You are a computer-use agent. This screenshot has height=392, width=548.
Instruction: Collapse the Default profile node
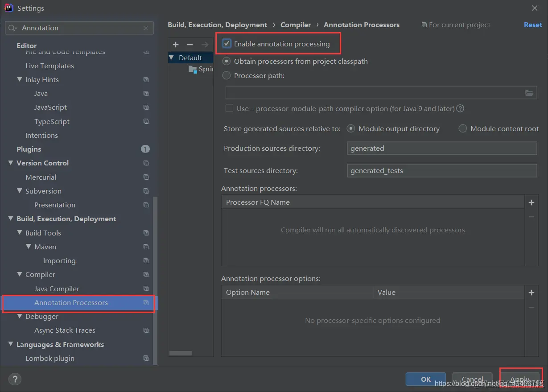click(x=172, y=58)
